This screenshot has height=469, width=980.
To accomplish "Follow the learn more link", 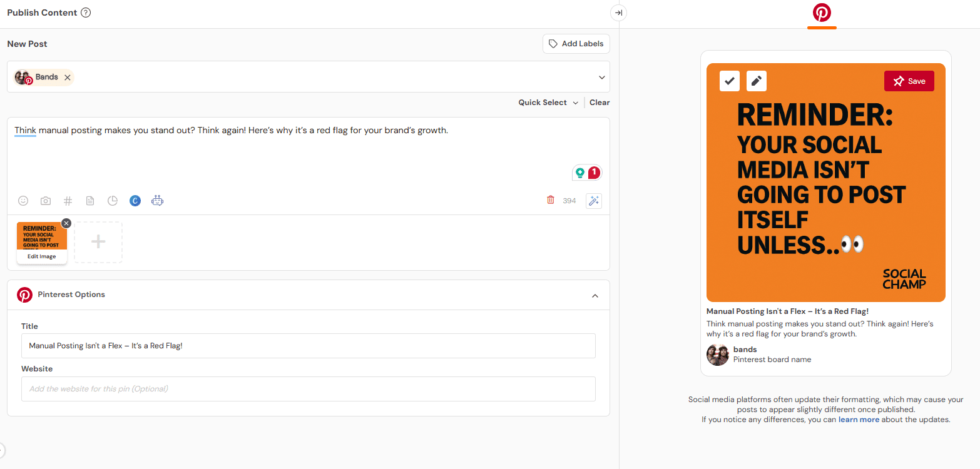I will [x=859, y=420].
